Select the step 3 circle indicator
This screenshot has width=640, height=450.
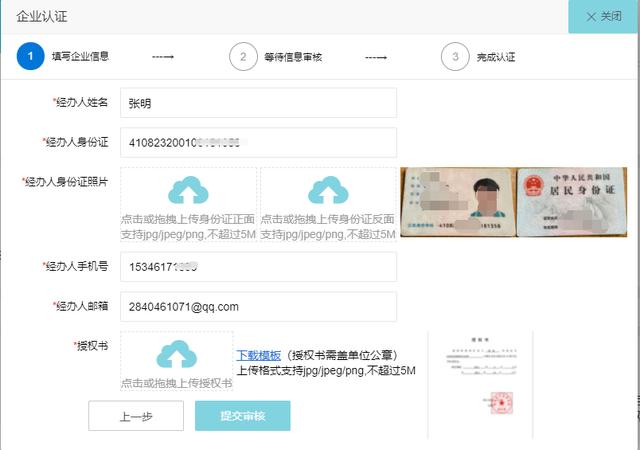click(455, 57)
